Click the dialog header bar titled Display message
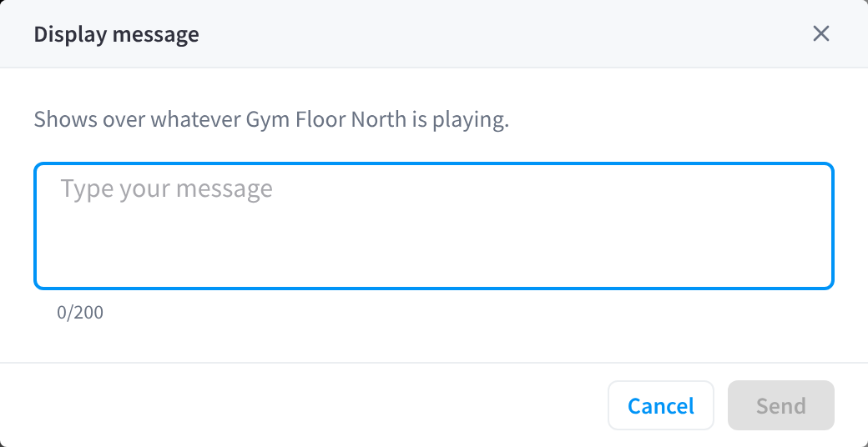 tap(434, 33)
